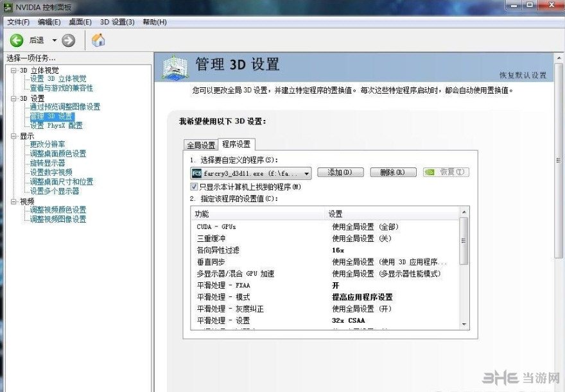Click the main panel vertical scrollbar thumb
Image resolution: width=565 pixels, height=392 pixels.
pyautogui.click(x=559, y=160)
